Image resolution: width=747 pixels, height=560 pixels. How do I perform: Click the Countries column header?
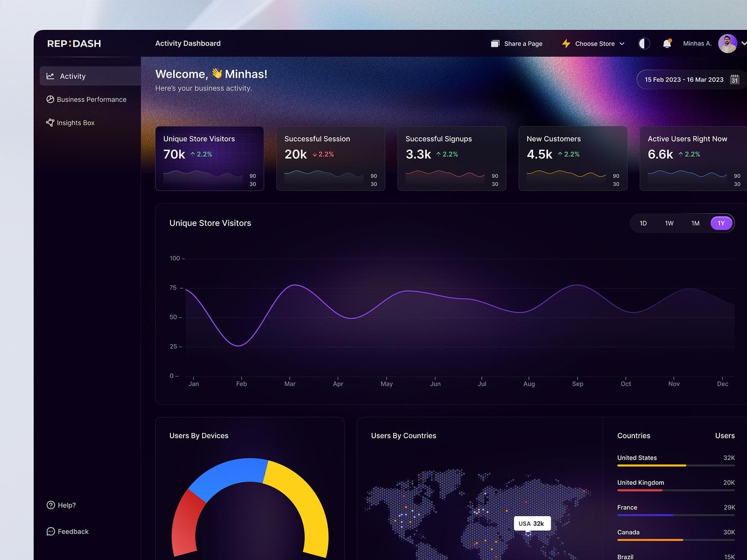[634, 435]
